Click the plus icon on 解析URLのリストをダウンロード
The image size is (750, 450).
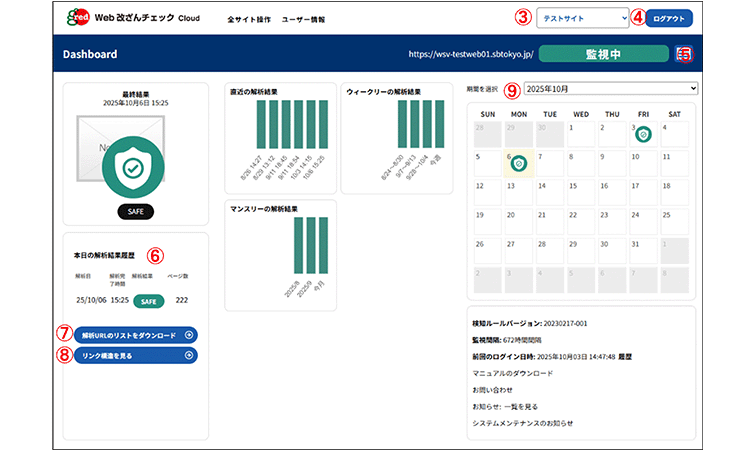tap(189, 335)
